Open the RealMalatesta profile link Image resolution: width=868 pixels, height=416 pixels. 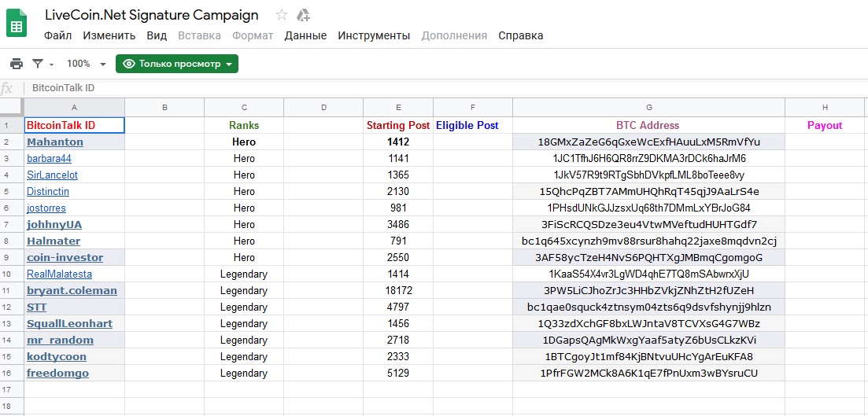point(59,274)
